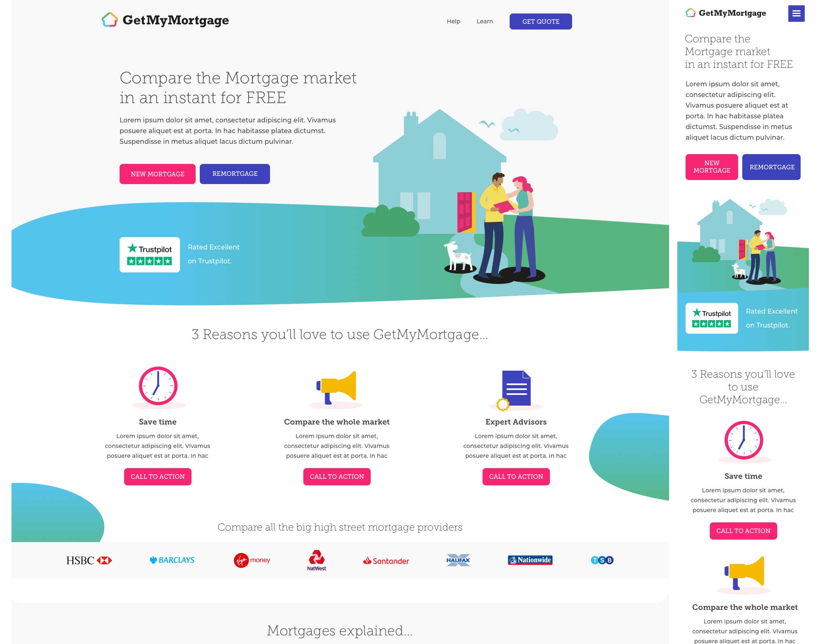822x644 pixels.
Task: Scroll down to Mortgages explained section
Action: (340, 630)
